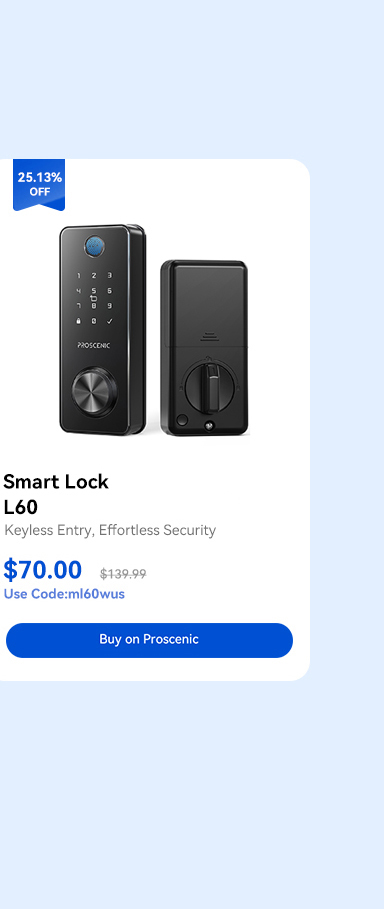Tap the number 1 key on keypad
The height and width of the screenshot is (909, 384).
79,277
